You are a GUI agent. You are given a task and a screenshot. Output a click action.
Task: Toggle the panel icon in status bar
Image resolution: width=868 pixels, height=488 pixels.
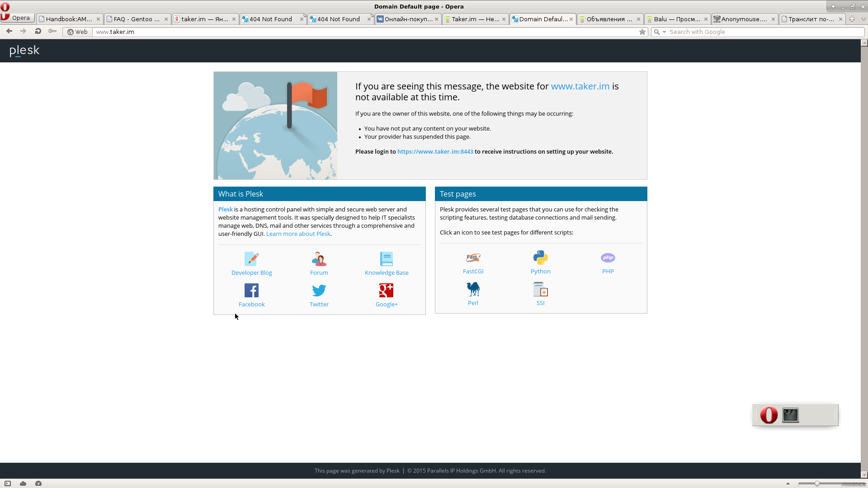[8, 483]
